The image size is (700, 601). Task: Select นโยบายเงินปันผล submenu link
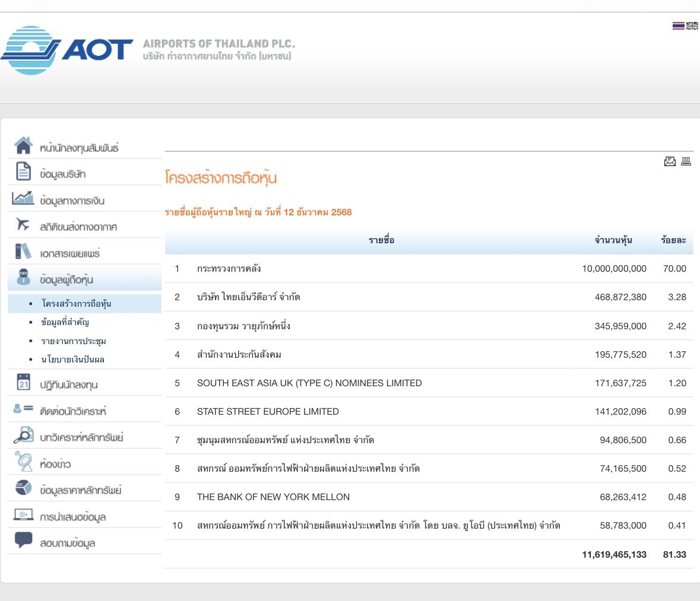73,360
